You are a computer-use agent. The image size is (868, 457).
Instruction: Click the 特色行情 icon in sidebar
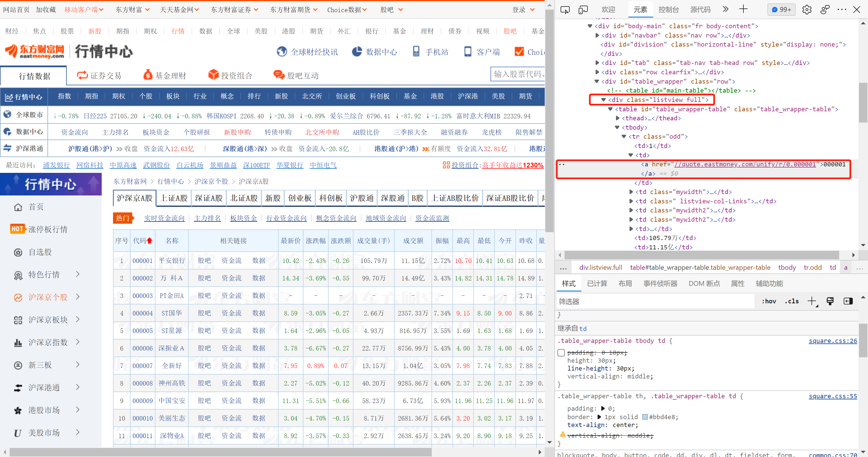coord(18,275)
